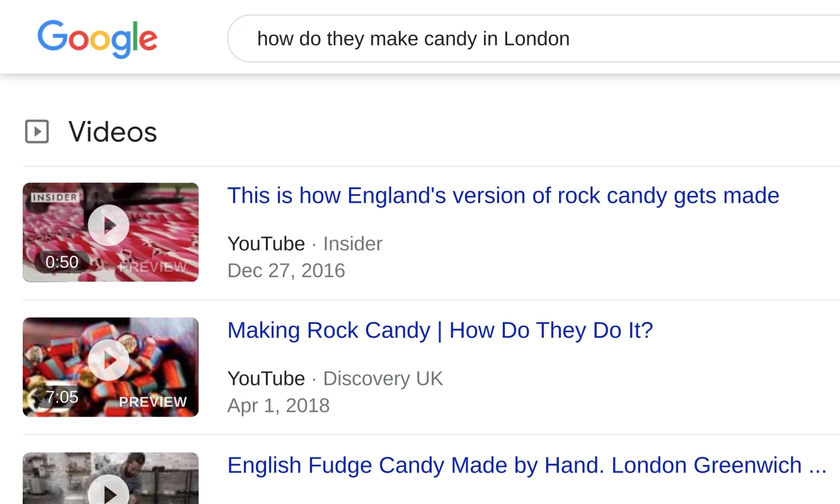The image size is (840, 504).
Task: Click the 'Videos' section heading
Action: pyautogui.click(x=112, y=132)
